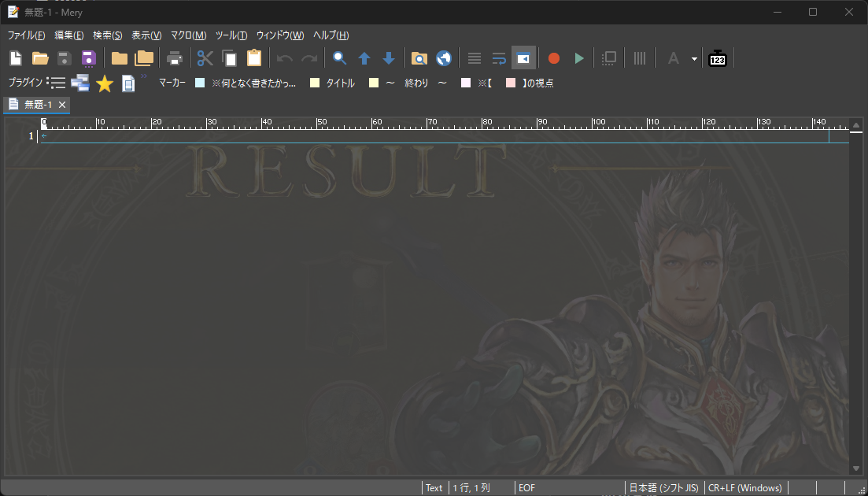The height and width of the screenshot is (496, 868).
Task: Expand more plugins with the double chevron
Action: 144,76
